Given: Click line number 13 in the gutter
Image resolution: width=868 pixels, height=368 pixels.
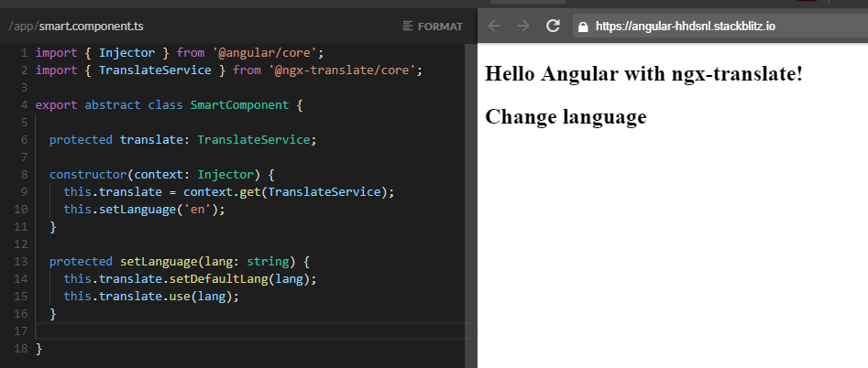Looking at the screenshot, I should (21, 262).
